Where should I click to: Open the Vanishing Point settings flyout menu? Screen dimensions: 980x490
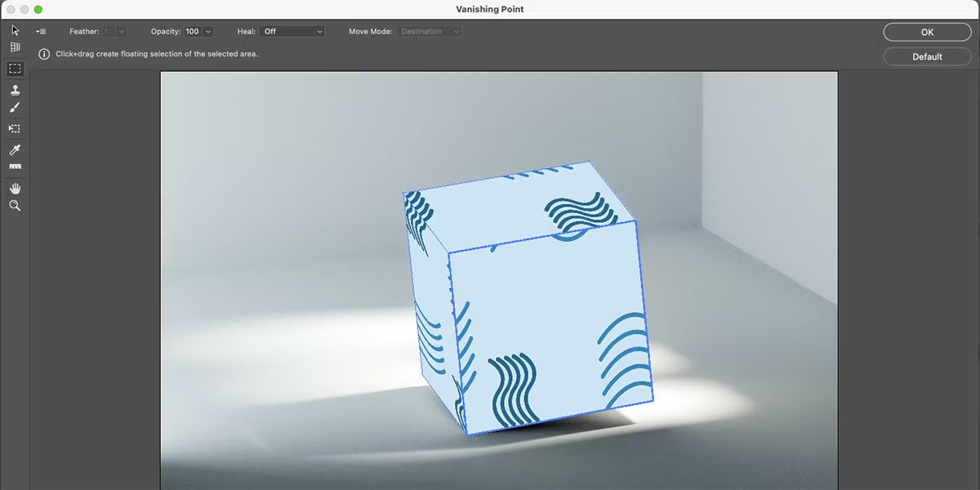tap(41, 32)
